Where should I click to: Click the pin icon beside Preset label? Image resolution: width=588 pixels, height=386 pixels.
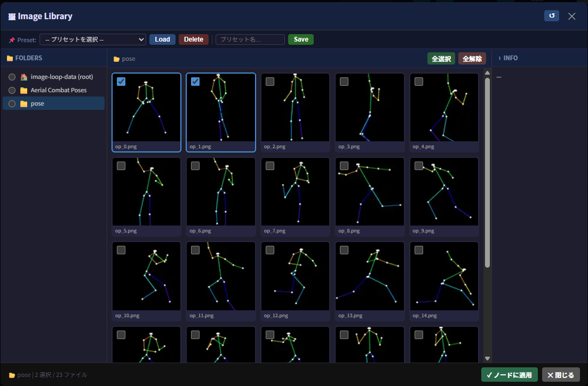point(12,40)
